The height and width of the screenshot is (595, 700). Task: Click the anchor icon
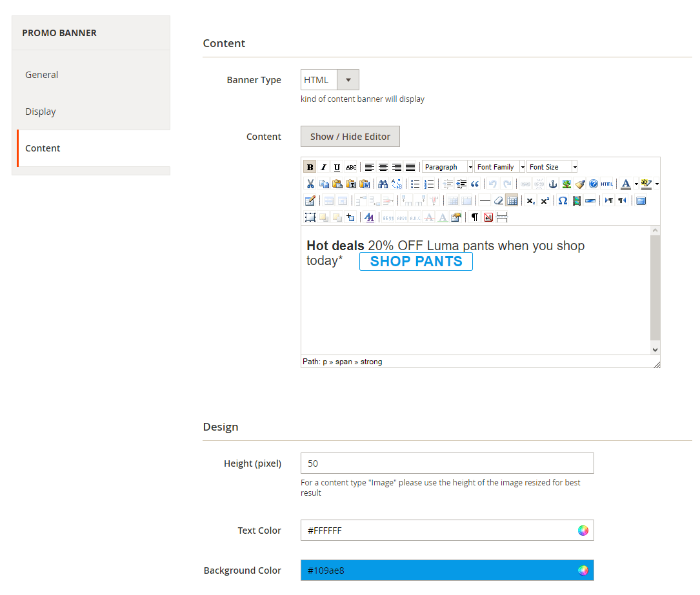point(553,184)
